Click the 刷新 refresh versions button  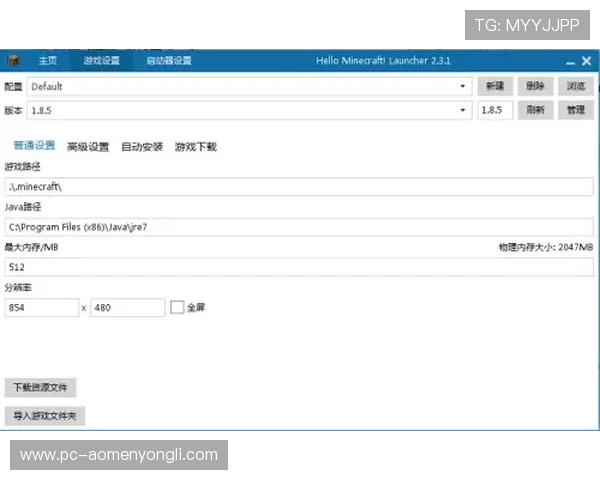coord(535,110)
